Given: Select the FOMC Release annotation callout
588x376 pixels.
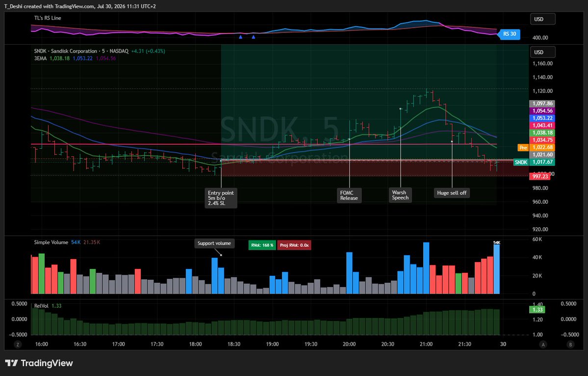Looking at the screenshot, I should pyautogui.click(x=349, y=195).
